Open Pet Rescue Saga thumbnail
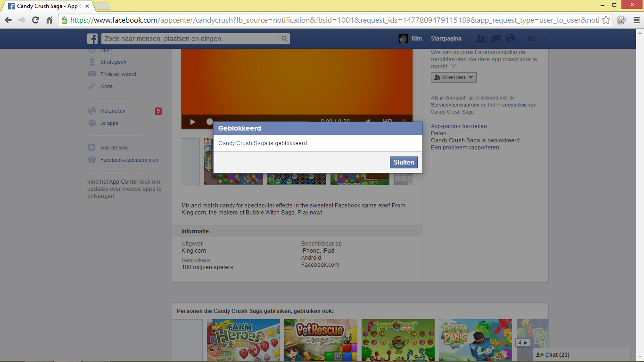Viewport: 644px width, 362px height. pyautogui.click(x=321, y=340)
